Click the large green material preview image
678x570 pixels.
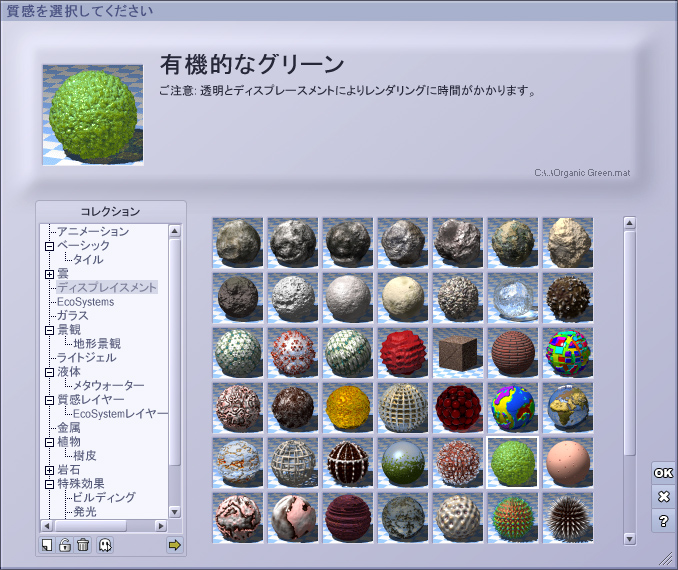pyautogui.click(x=92, y=115)
